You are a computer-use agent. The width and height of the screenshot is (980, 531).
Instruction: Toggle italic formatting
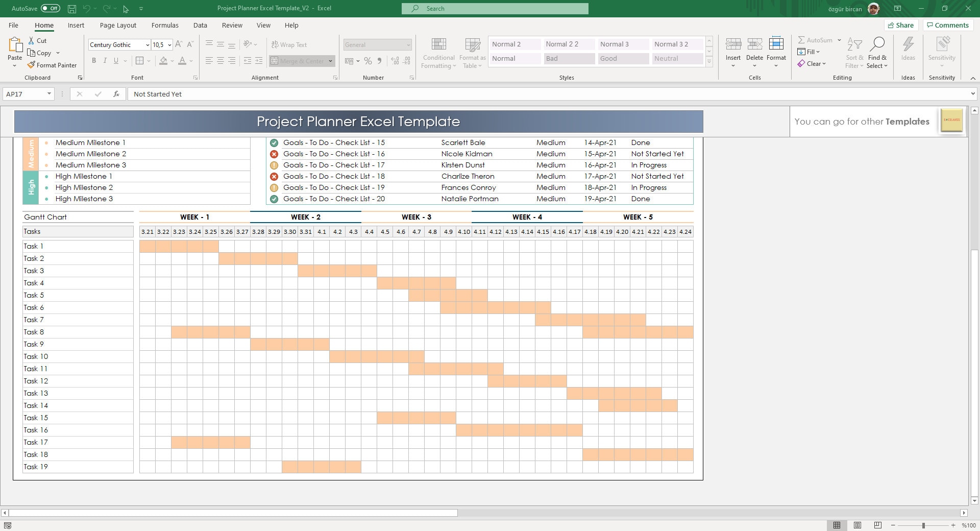coord(105,60)
